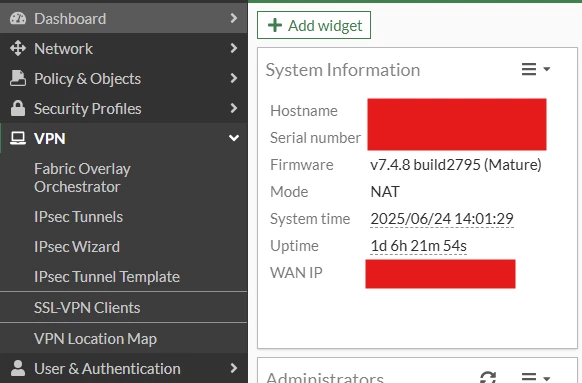Viewport: 582px width, 383px height.
Task: Click the User & Authentication person icon
Action: [18, 368]
